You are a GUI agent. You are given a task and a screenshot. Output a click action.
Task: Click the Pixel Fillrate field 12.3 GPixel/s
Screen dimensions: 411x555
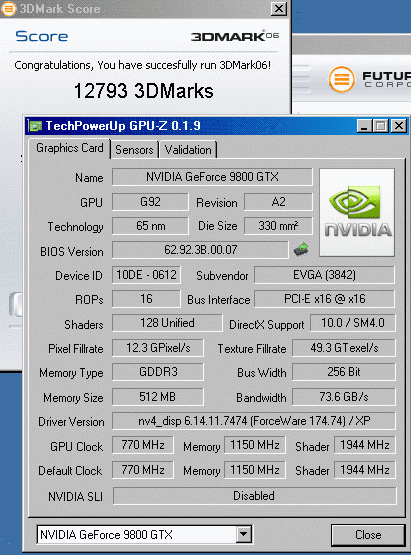pyautogui.click(x=158, y=348)
